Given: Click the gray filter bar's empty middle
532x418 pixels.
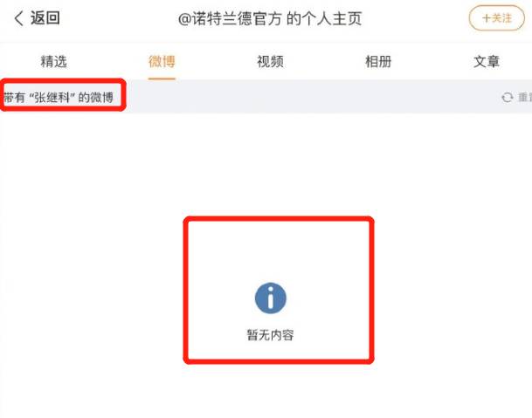Looking at the screenshot, I should [x=306, y=97].
